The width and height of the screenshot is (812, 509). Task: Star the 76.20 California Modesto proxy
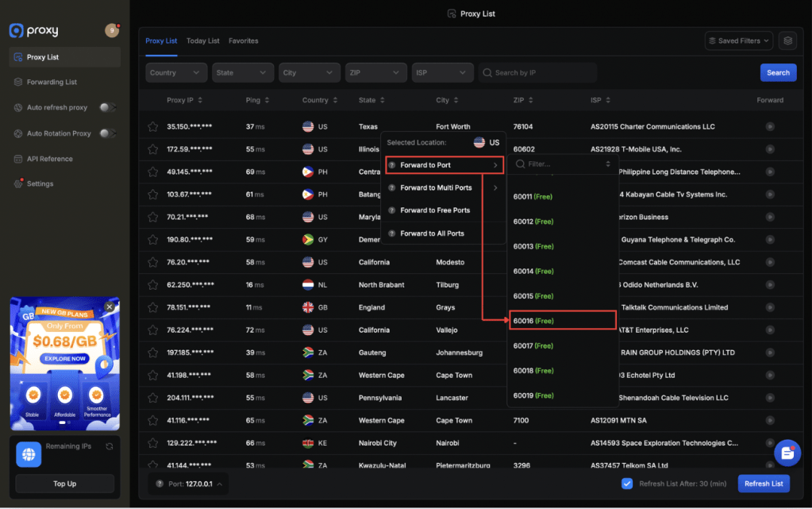click(x=152, y=262)
